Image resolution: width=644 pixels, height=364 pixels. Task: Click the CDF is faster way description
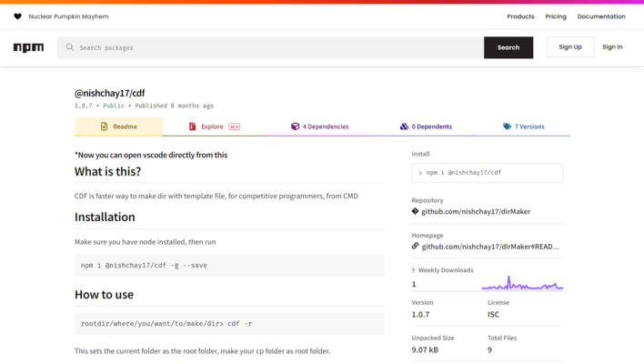(x=216, y=196)
